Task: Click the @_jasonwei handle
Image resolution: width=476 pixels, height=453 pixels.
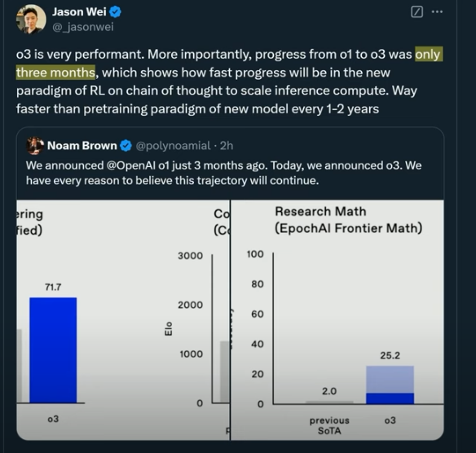Action: (x=83, y=27)
